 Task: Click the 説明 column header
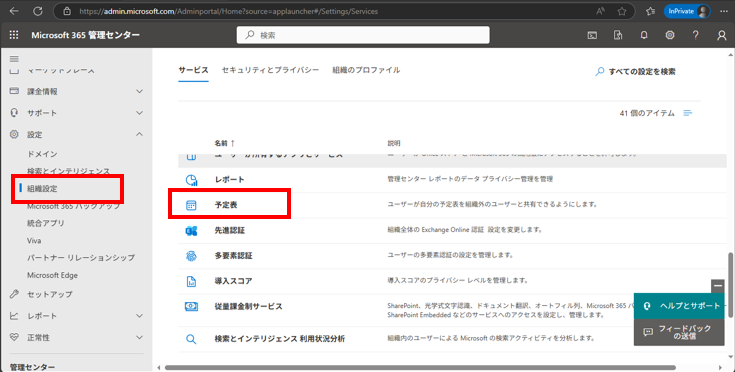(x=394, y=143)
